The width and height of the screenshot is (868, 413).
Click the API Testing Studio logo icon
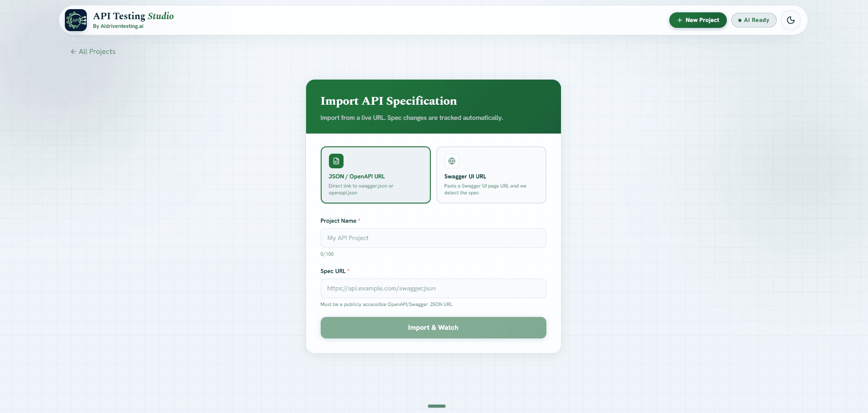[76, 20]
